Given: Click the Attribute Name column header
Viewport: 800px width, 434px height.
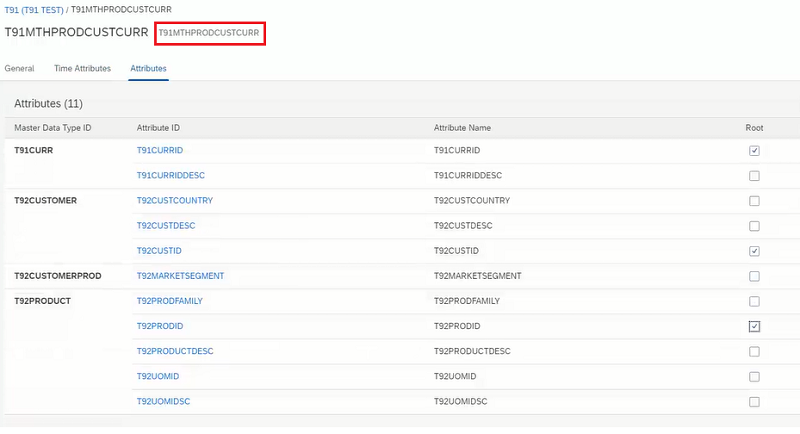Looking at the screenshot, I should pyautogui.click(x=462, y=128).
